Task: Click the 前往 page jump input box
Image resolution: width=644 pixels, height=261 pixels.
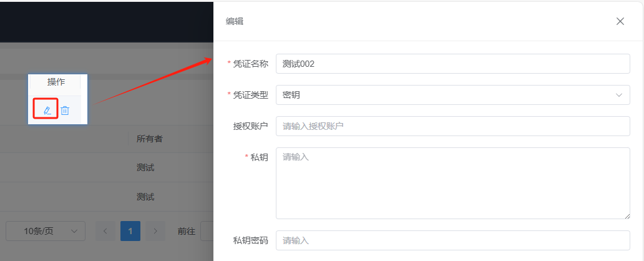Action: 207,231
